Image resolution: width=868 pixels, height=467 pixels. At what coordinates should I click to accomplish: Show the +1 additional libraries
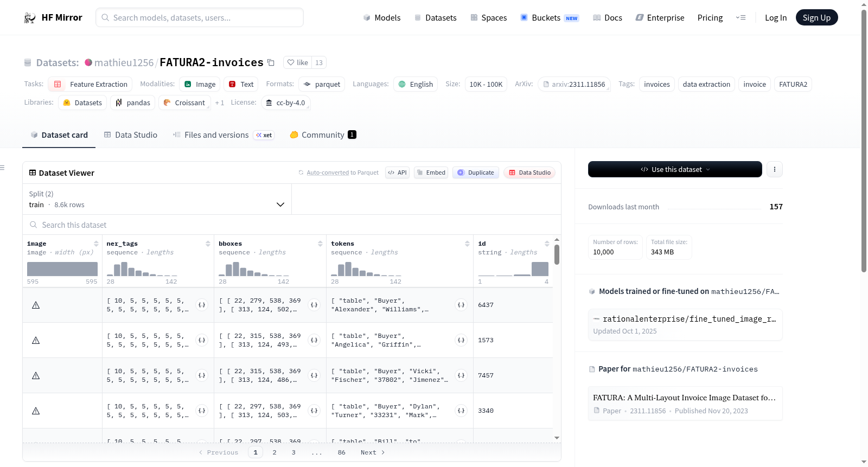[220, 103]
